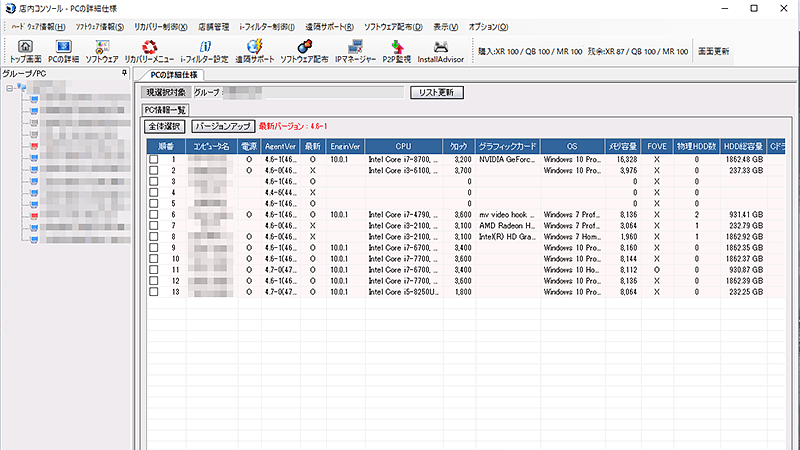Sort by the EnginVer column header

[x=345, y=146]
